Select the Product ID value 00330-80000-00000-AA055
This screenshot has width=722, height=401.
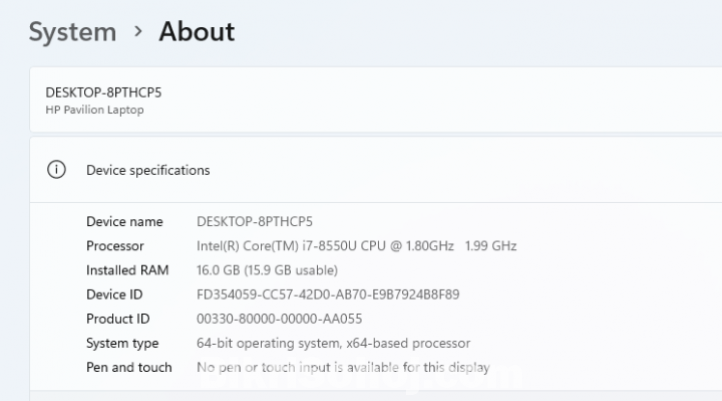point(278,319)
